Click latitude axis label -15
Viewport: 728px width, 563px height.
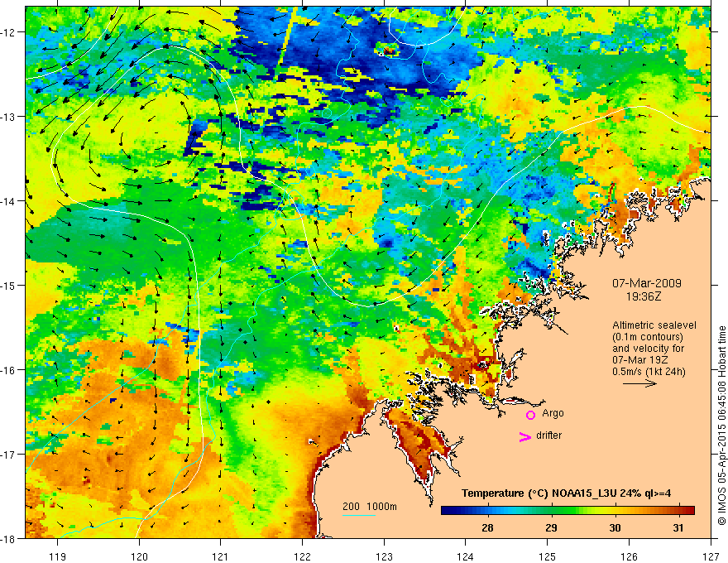8,285
